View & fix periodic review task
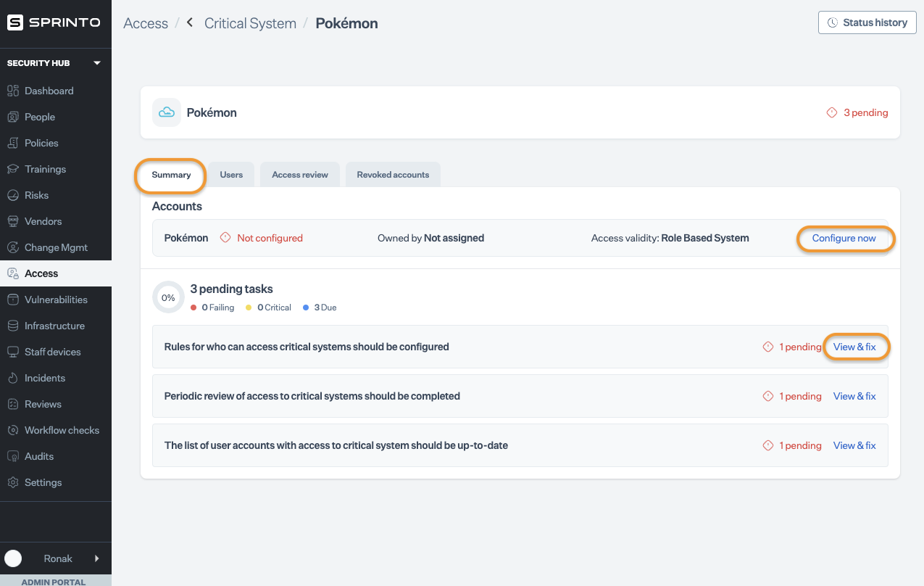The width and height of the screenshot is (924, 586). pyautogui.click(x=854, y=396)
